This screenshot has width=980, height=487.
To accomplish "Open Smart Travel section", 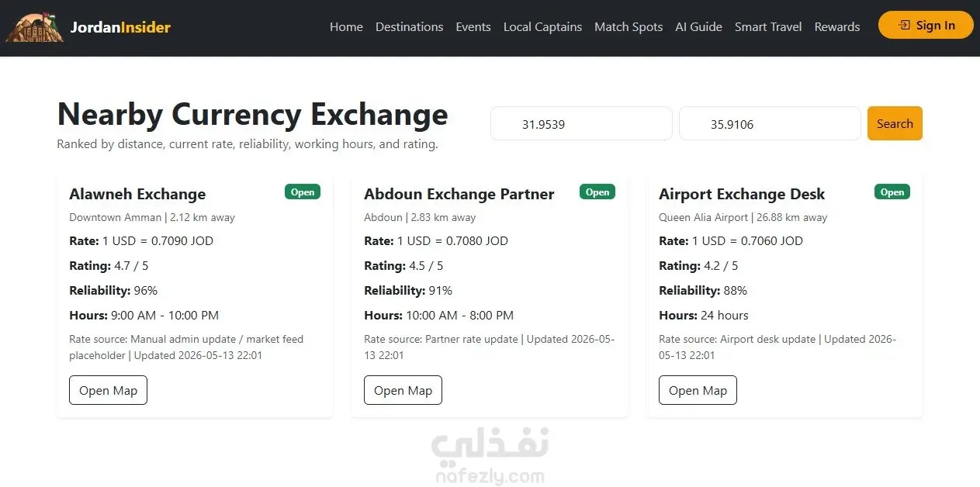I will click(768, 27).
